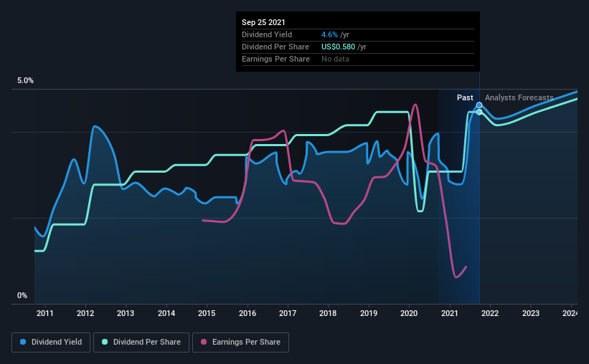Screen dimensions: 589x364
Task: Click the teal data point marker at Sep 2021
Action: point(479,112)
